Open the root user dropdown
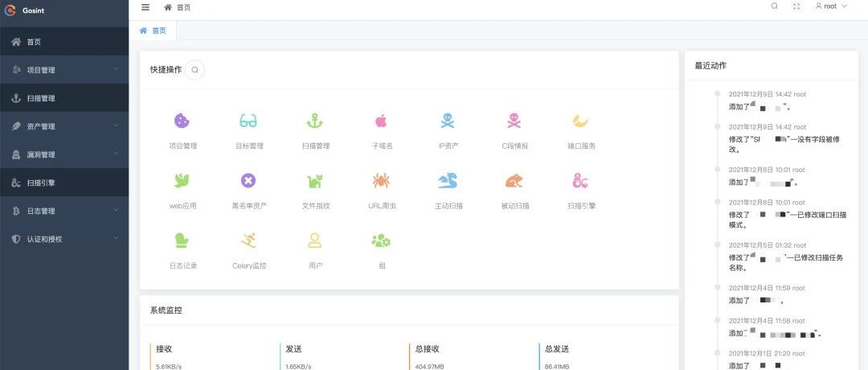This screenshot has width=868, height=370. coord(832,6)
